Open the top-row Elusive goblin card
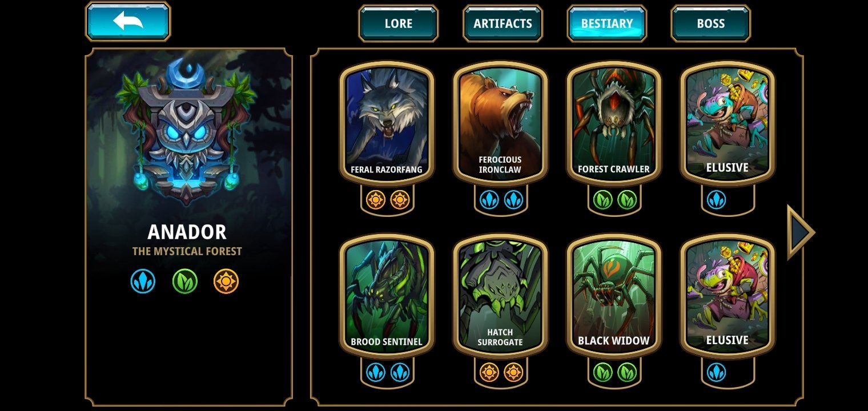The width and height of the screenshot is (868, 411). click(x=728, y=123)
